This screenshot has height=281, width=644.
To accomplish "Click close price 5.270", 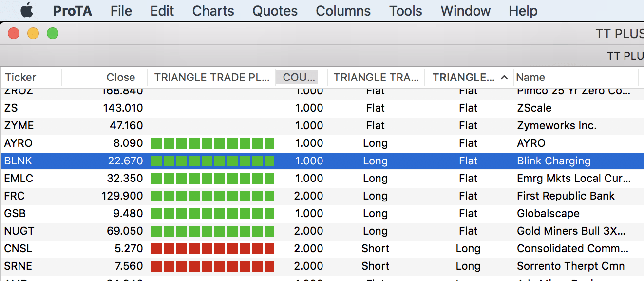I will [129, 249].
